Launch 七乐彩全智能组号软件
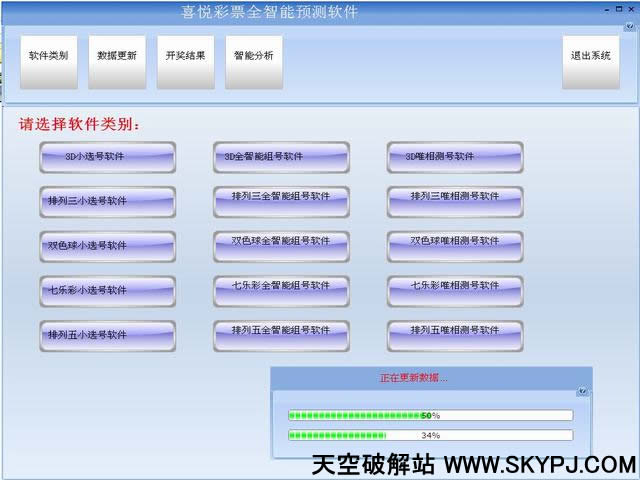 (x=281, y=287)
